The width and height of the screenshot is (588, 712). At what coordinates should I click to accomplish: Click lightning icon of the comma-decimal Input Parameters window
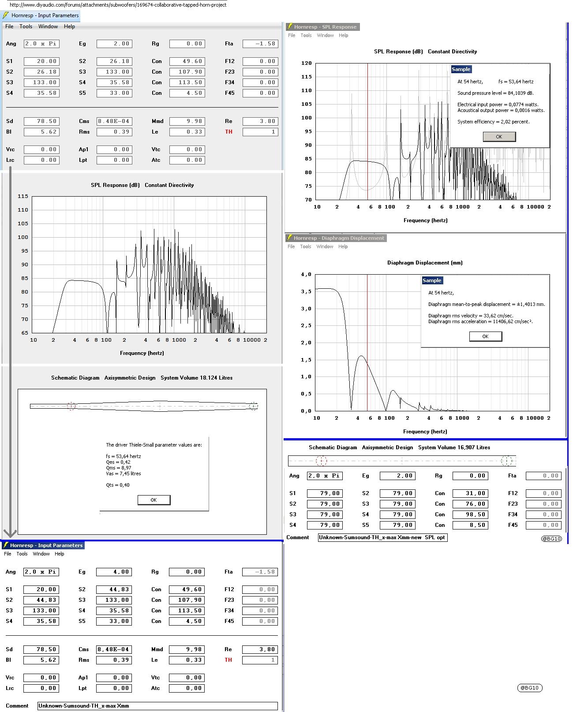[6, 545]
